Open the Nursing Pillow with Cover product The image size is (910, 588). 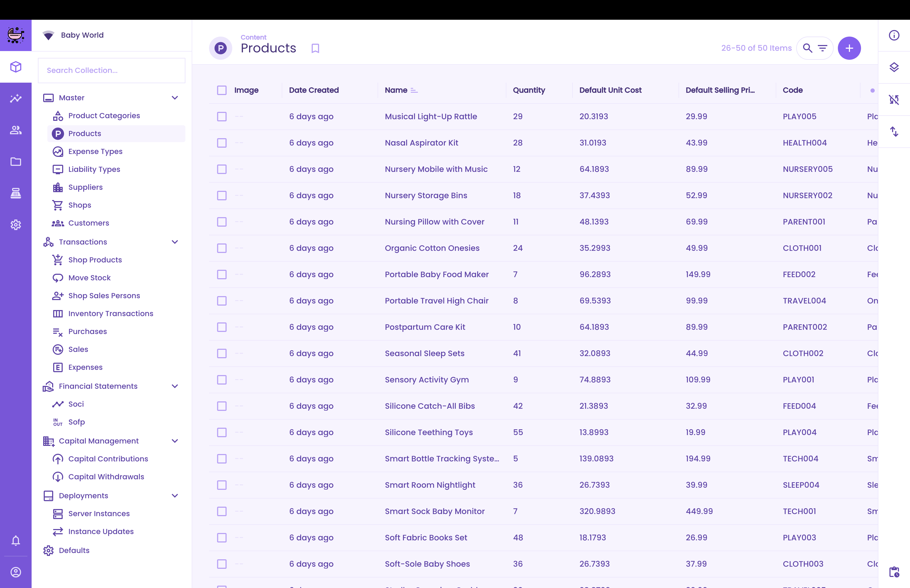(434, 221)
